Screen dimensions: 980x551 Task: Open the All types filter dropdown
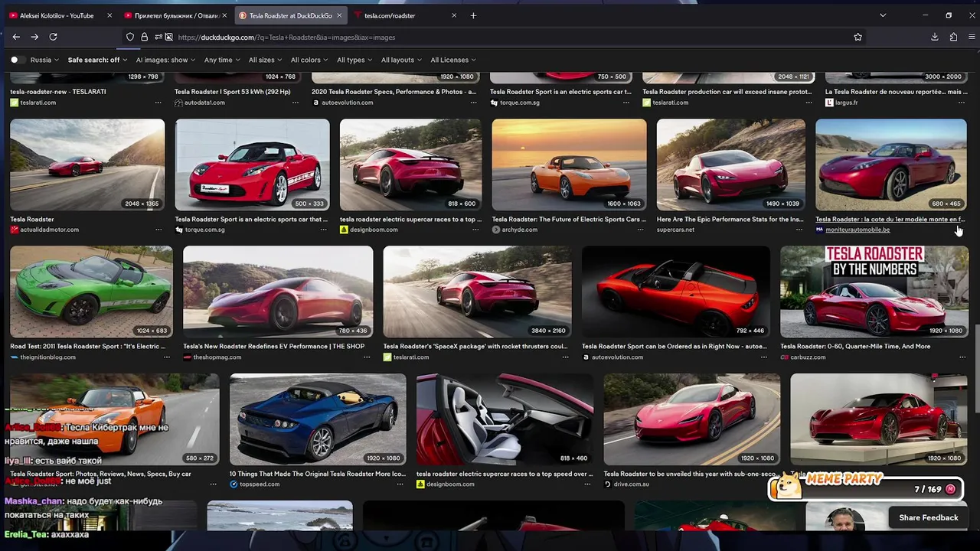[x=354, y=60]
